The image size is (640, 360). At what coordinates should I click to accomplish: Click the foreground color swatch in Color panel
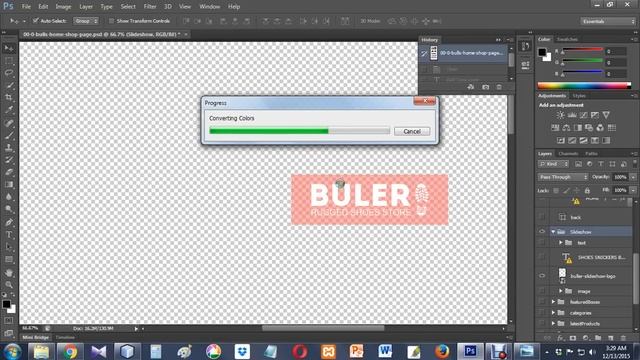point(542,52)
